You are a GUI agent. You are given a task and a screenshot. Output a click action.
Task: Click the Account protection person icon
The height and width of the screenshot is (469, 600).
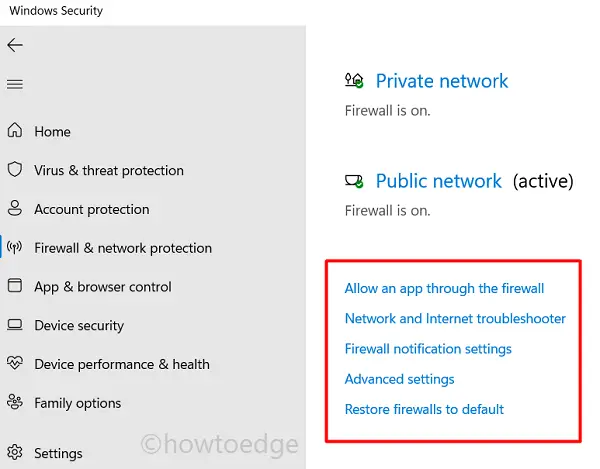pos(15,209)
